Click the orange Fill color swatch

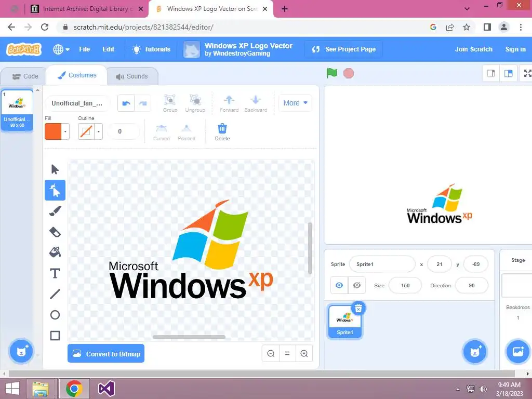pyautogui.click(x=53, y=131)
